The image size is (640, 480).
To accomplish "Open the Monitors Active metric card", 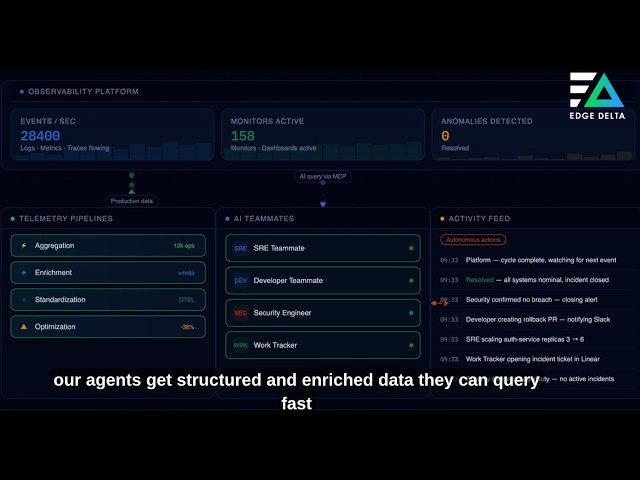I will (322, 135).
